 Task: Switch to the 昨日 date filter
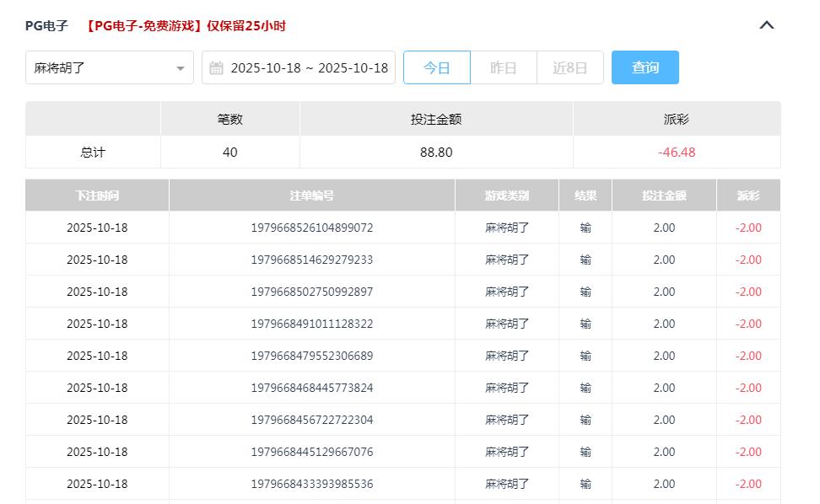pyautogui.click(x=504, y=67)
